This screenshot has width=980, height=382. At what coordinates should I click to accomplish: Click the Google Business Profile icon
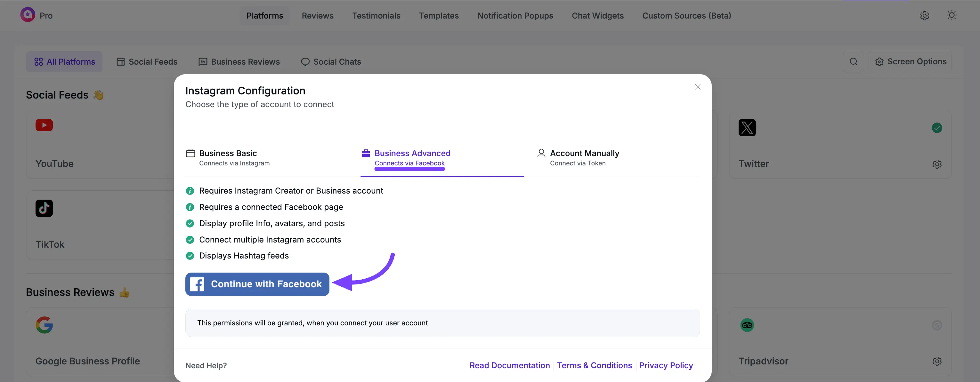pyautogui.click(x=44, y=325)
